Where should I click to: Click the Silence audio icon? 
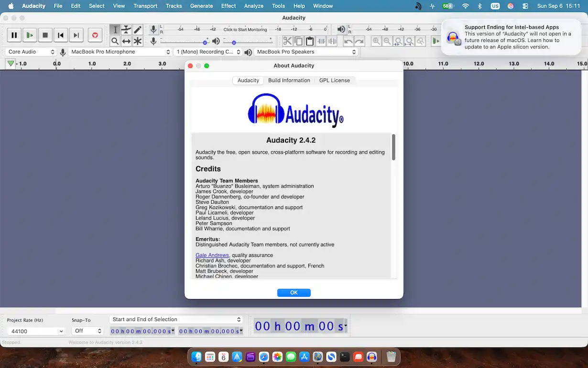coord(332,41)
